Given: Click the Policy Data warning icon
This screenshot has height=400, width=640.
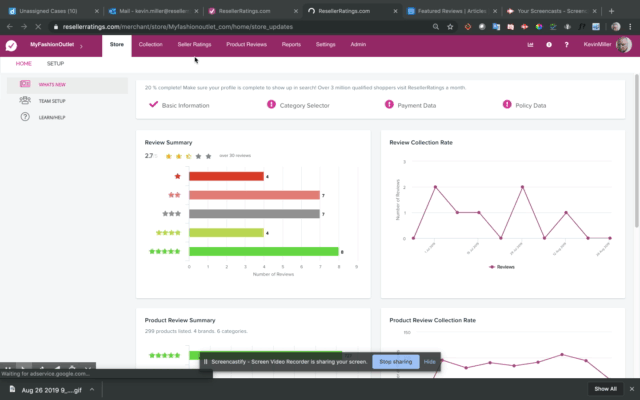Looking at the screenshot, I should (x=507, y=104).
